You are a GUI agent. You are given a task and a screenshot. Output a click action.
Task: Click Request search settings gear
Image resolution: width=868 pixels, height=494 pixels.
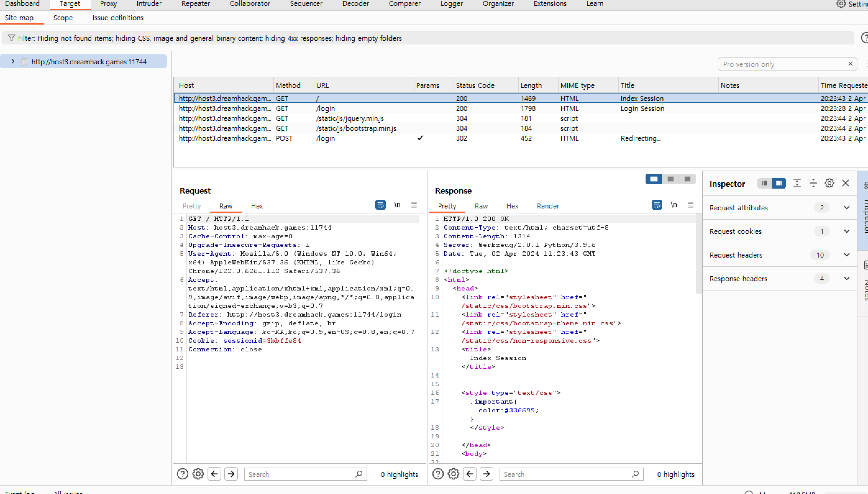coord(198,473)
